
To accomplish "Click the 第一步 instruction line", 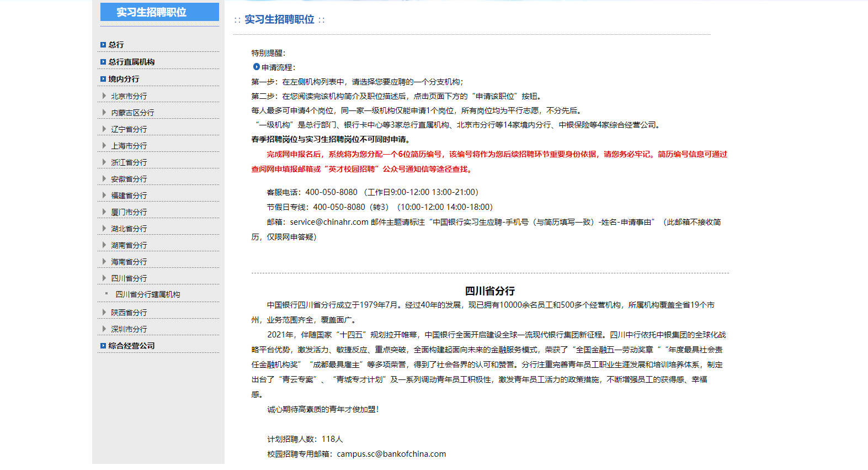I will click(x=358, y=82).
